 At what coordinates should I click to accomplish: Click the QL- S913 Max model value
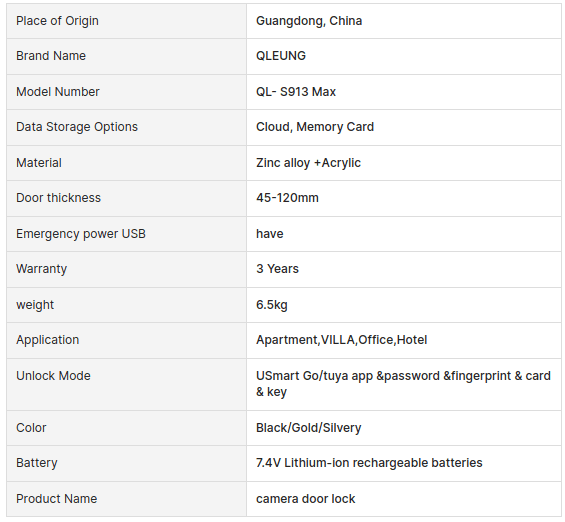[296, 92]
